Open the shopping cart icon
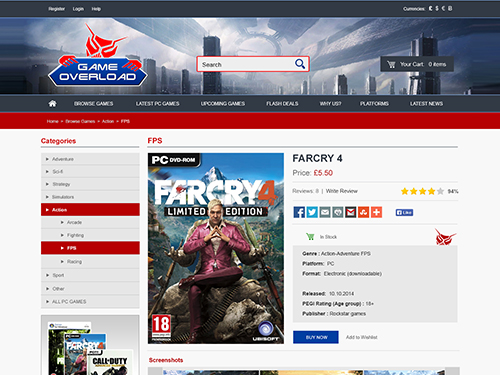Viewport: 500px width, 375px height. (x=391, y=64)
